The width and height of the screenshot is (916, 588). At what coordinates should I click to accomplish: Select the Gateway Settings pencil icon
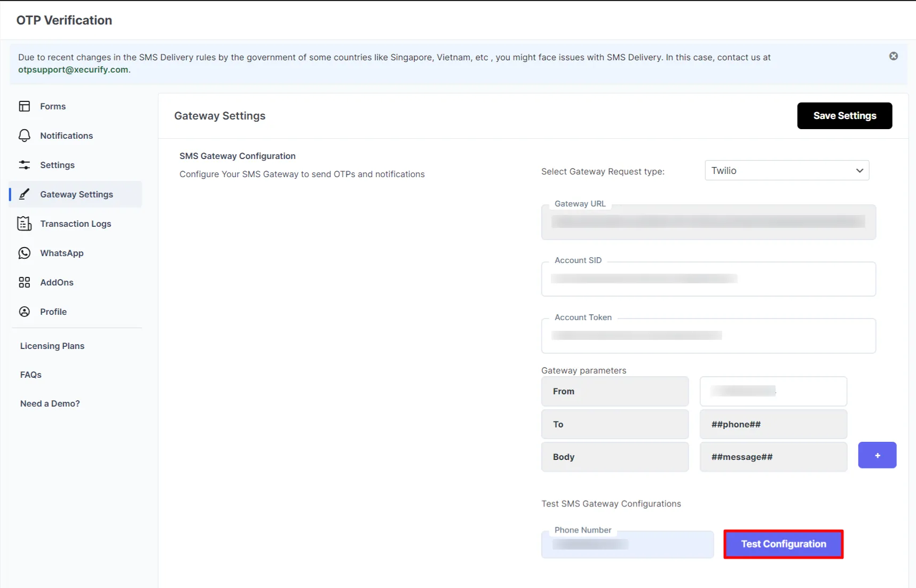point(25,194)
